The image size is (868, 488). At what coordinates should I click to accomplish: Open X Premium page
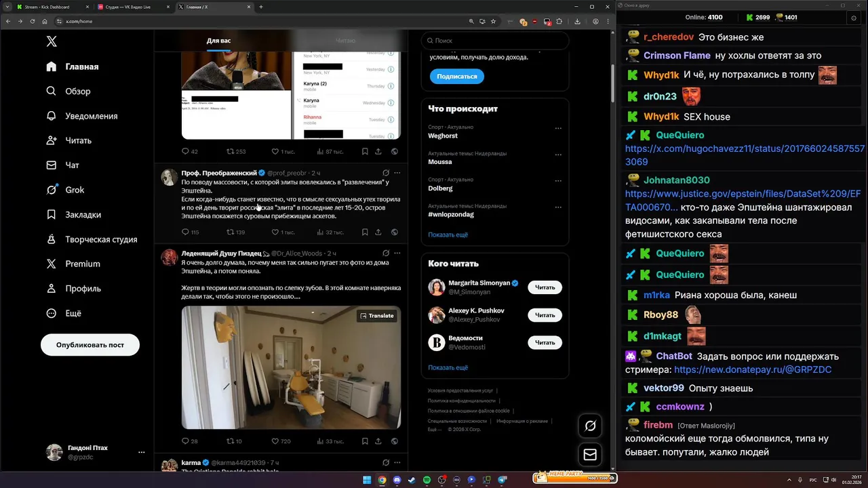pyautogui.click(x=73, y=264)
